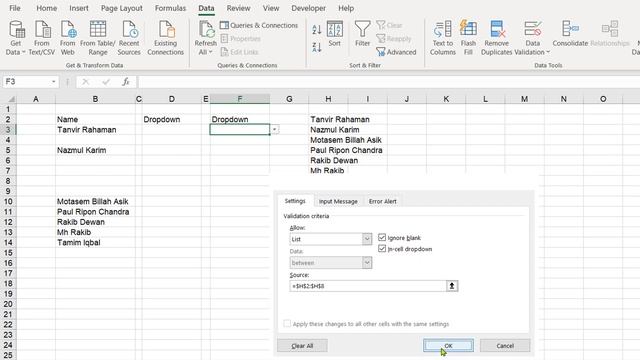Select Nazmul Karim cell in column B
This screenshot has width=640, height=360.
pyautogui.click(x=96, y=150)
